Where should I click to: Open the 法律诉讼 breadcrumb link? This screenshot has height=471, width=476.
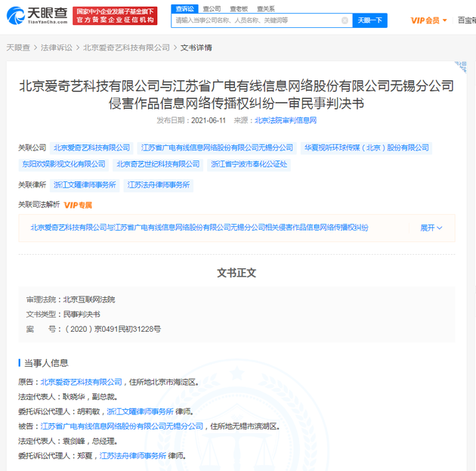[57, 48]
